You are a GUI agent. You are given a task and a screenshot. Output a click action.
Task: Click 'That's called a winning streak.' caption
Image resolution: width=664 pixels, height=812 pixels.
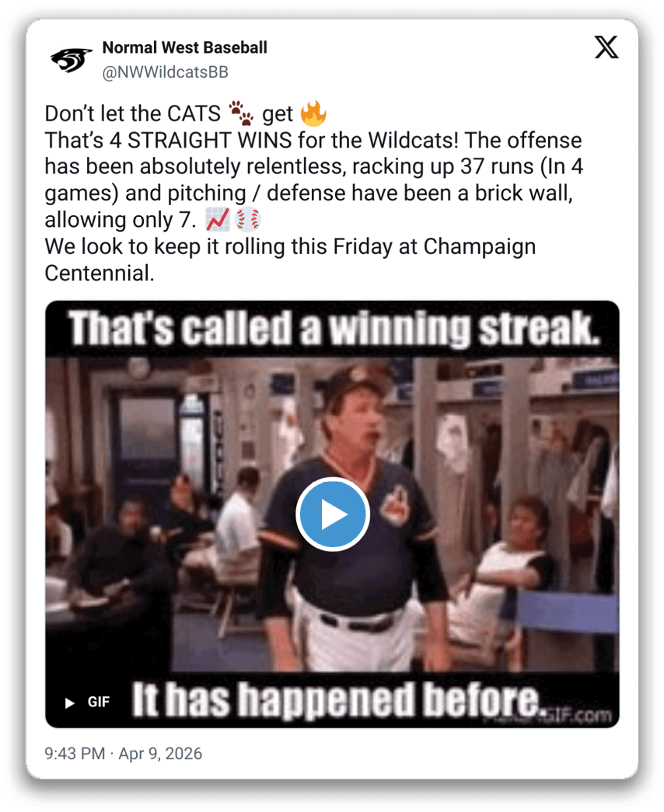[x=335, y=329]
